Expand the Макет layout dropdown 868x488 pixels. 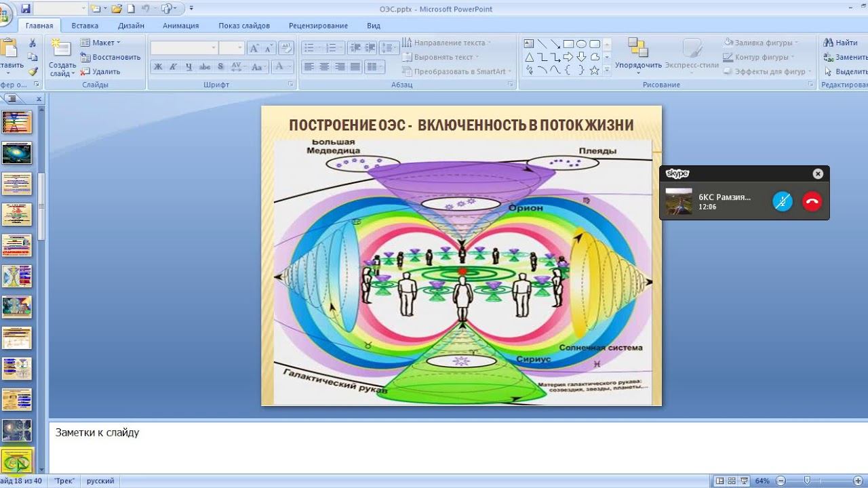tap(100, 43)
